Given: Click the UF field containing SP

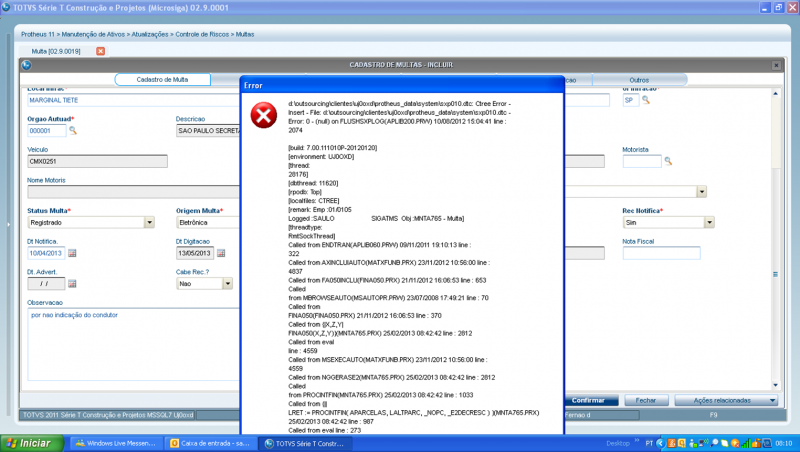Looking at the screenshot, I should pyautogui.click(x=631, y=100).
